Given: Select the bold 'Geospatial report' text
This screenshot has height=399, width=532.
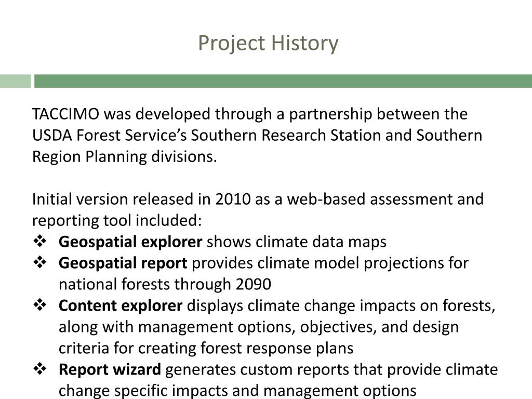Looking at the screenshot, I should pyautogui.click(x=123, y=263).
